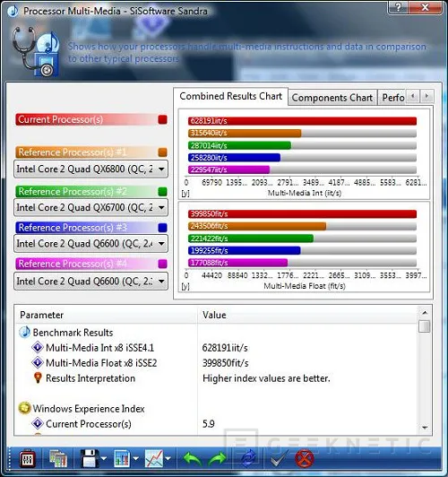Click the magenta 177088fit/s chart bar
448x477 pixels.
[237, 263]
